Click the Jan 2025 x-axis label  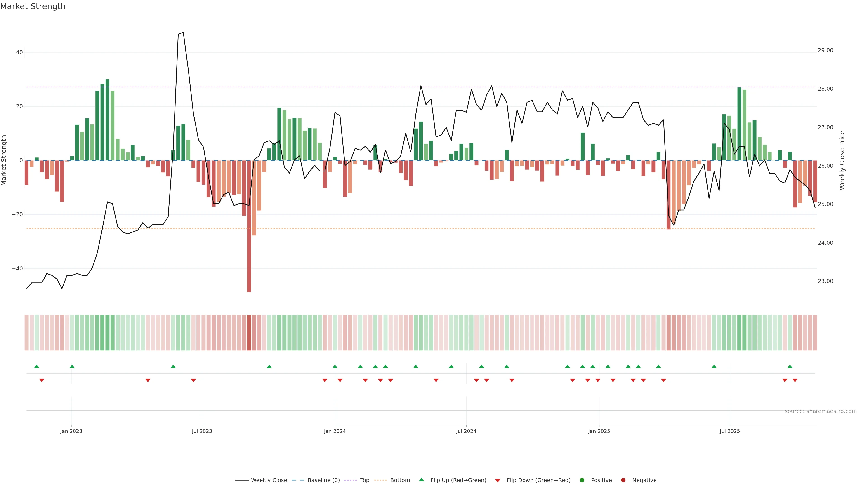click(x=599, y=431)
